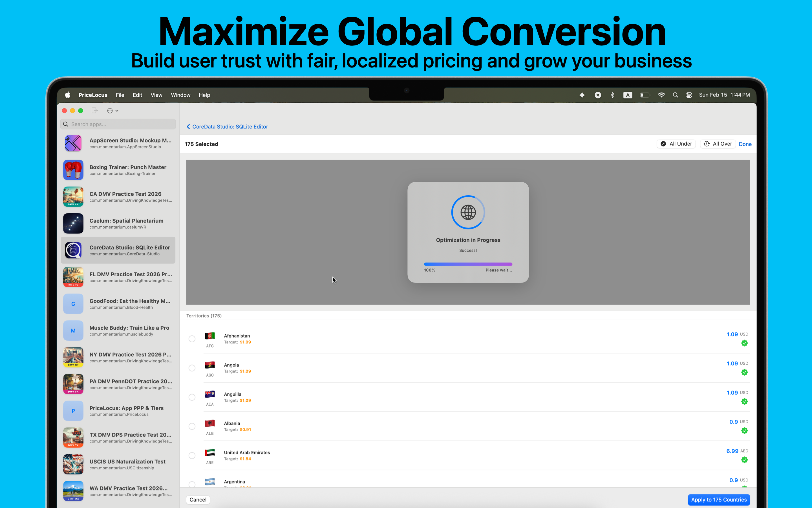Screen dimensions: 812x508
Task: Click Apply to 175 Countries
Action: [719, 500]
